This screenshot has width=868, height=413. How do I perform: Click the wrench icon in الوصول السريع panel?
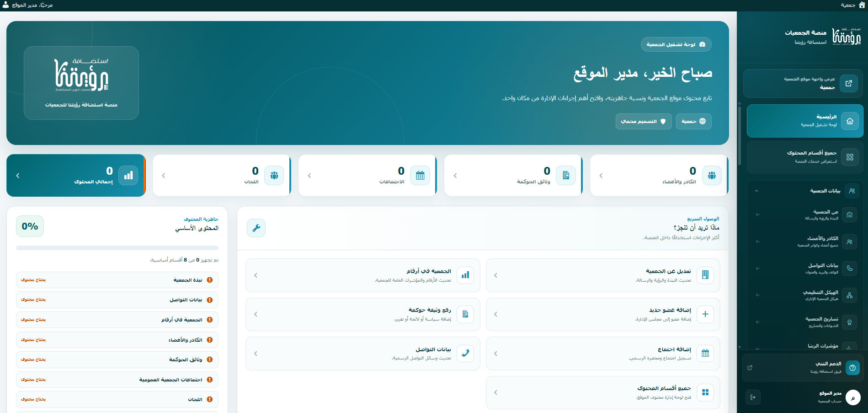[x=256, y=228]
